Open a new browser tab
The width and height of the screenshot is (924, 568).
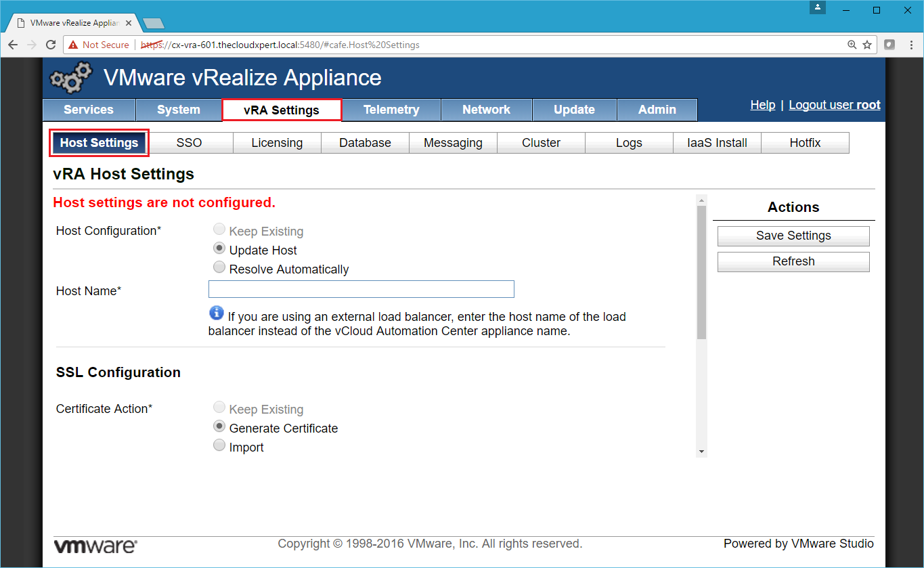point(154,24)
